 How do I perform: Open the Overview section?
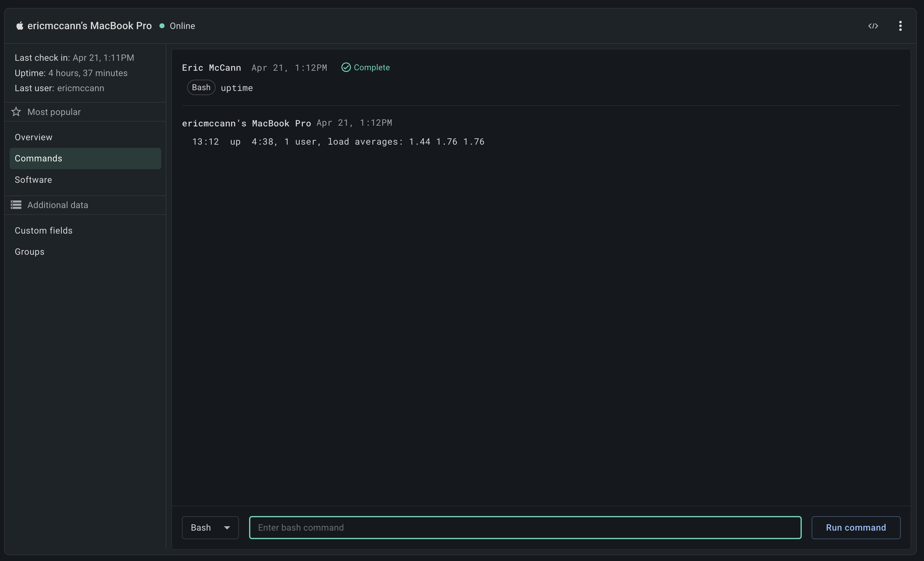tap(34, 137)
